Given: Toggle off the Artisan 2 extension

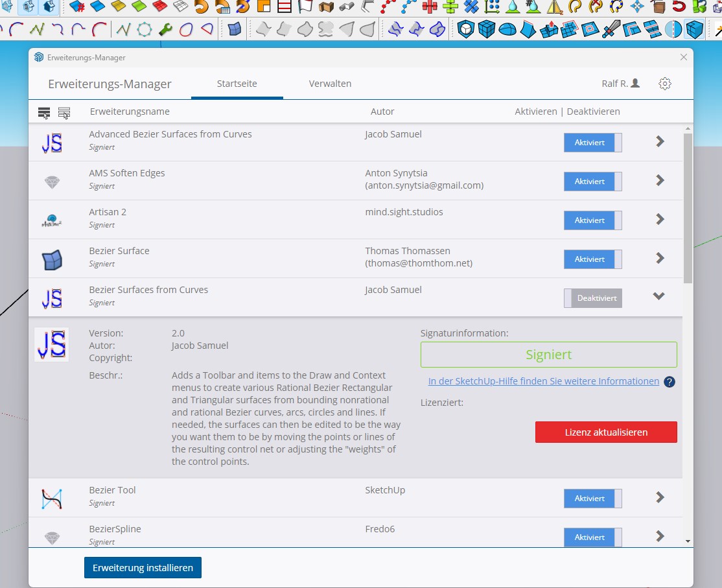Looking at the screenshot, I should [x=592, y=220].
